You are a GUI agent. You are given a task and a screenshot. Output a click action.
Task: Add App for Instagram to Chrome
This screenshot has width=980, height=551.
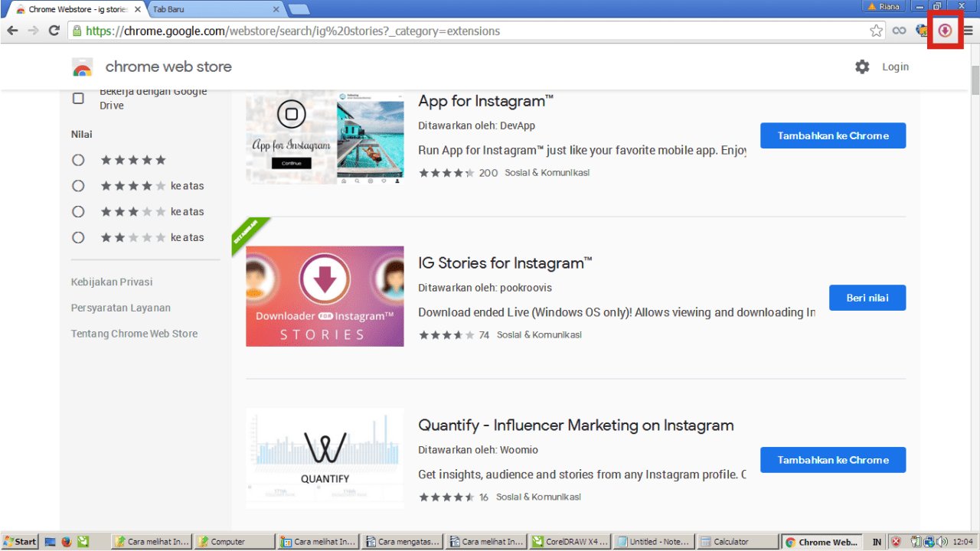coord(833,135)
